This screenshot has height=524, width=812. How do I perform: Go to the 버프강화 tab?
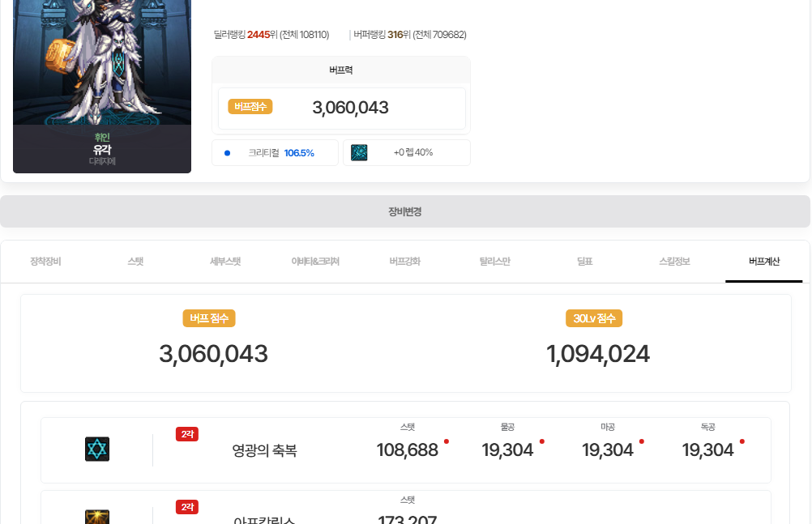(x=405, y=262)
